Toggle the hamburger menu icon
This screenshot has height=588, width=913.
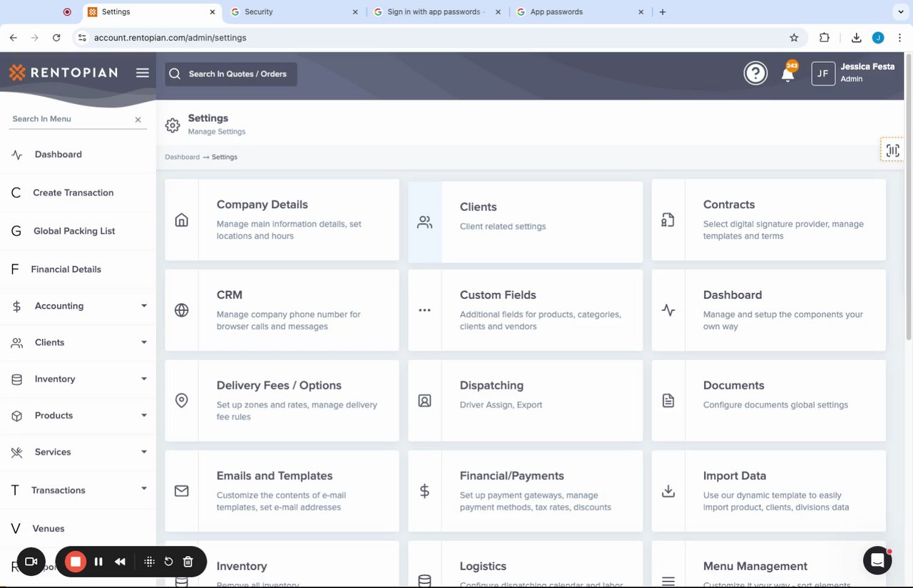pos(143,73)
